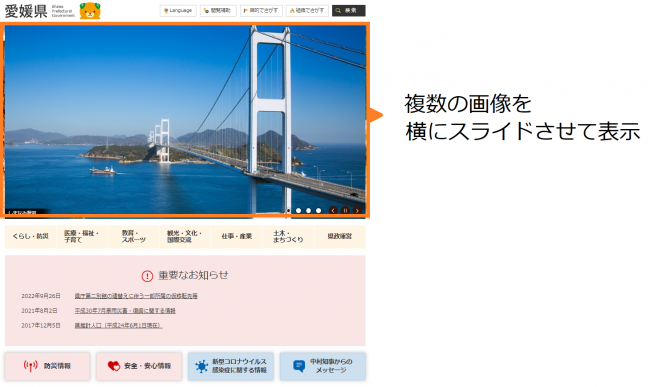The image size is (650, 387).
Task: Open the 2017年12月5日 population notice link
Action: [x=119, y=326]
